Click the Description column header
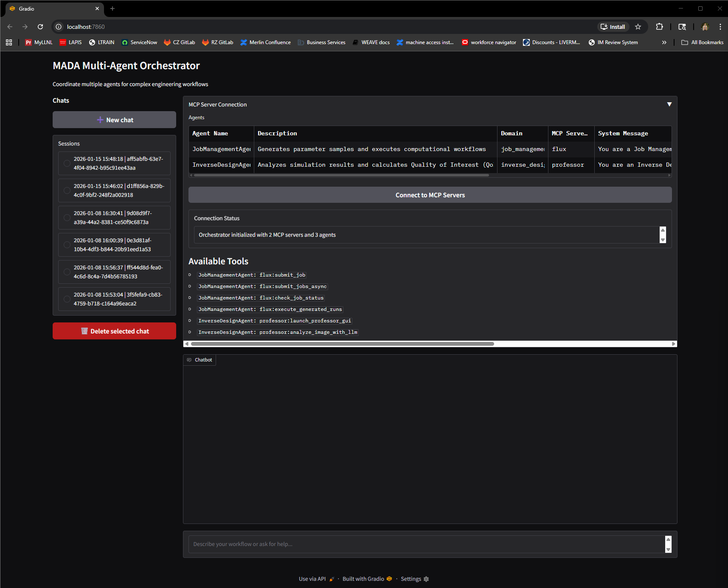 pos(376,133)
